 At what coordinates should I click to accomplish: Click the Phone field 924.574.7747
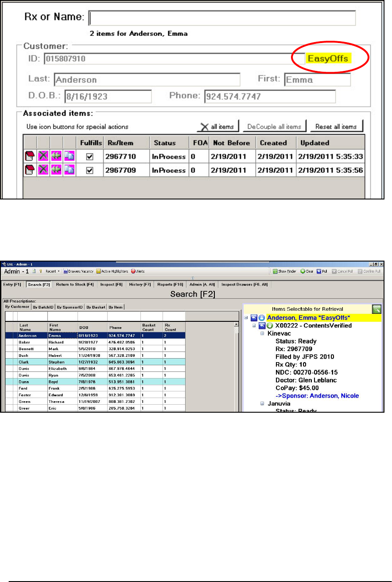(x=269, y=97)
